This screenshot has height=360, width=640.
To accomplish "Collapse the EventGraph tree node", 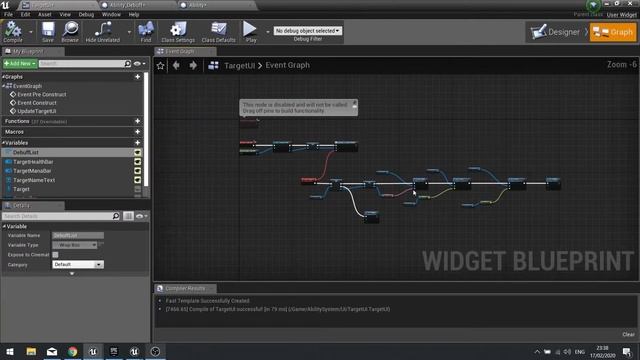I will (3, 86).
